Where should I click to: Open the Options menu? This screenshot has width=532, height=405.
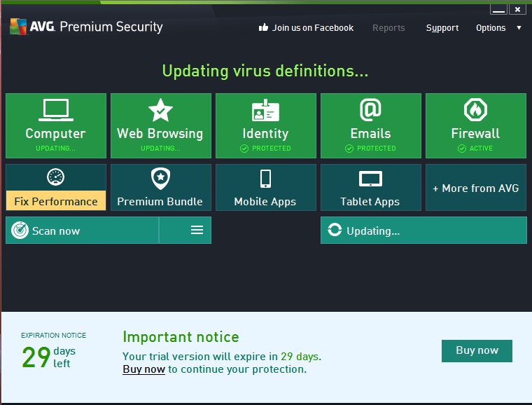pos(491,28)
